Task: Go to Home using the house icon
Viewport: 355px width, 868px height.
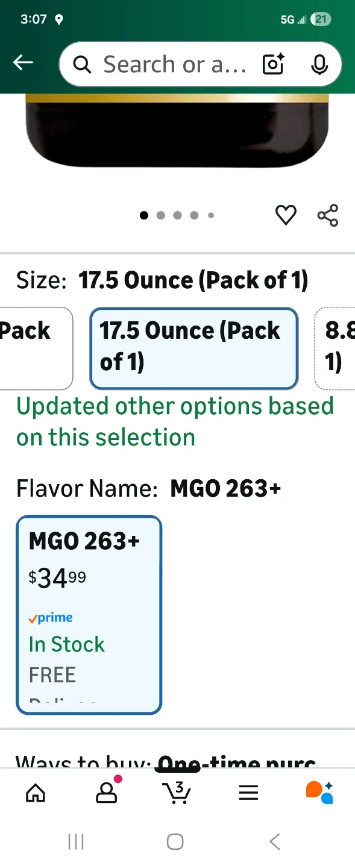Action: (x=36, y=793)
